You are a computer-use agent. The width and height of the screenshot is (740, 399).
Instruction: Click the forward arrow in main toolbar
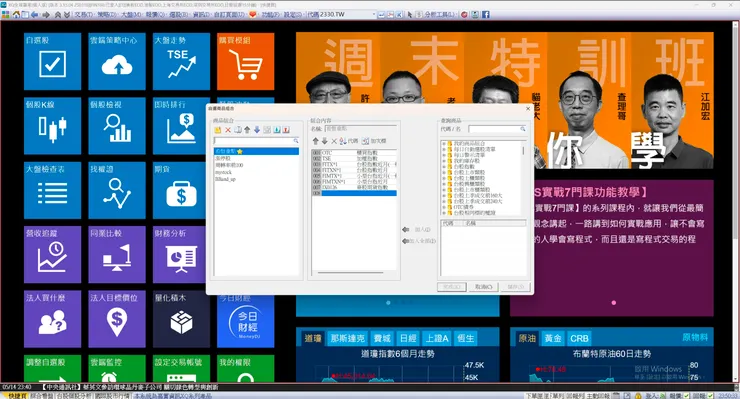46,15
